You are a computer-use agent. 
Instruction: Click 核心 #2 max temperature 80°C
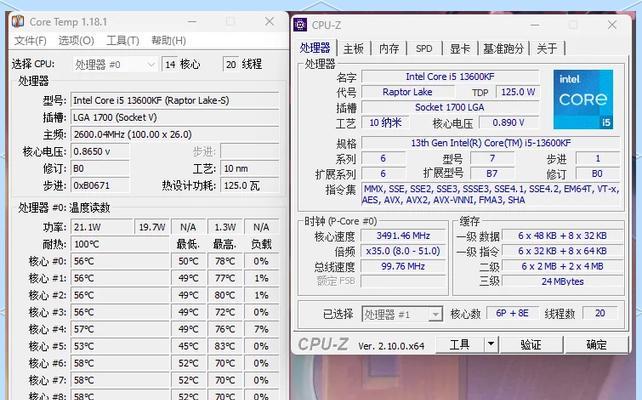point(225,295)
